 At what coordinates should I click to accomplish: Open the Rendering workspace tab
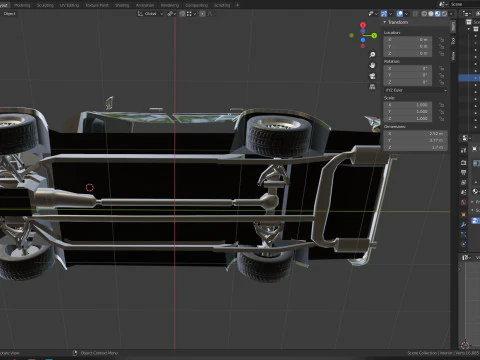170,5
